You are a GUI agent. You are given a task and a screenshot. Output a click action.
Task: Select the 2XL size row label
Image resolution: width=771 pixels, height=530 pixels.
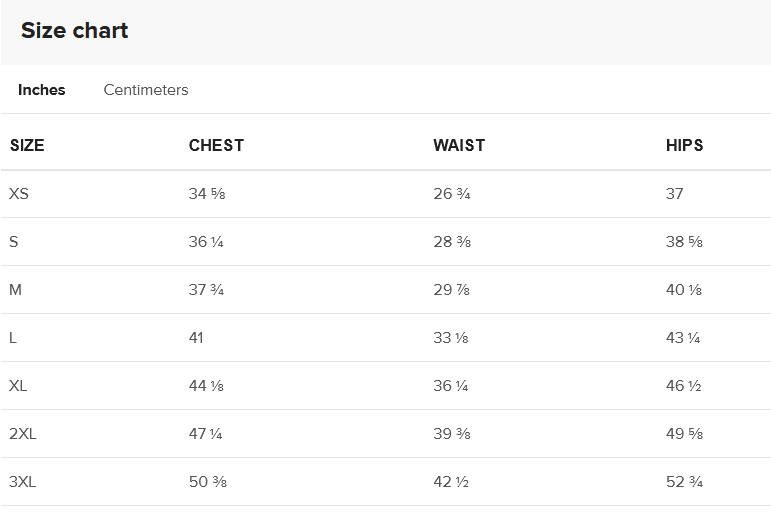click(23, 434)
